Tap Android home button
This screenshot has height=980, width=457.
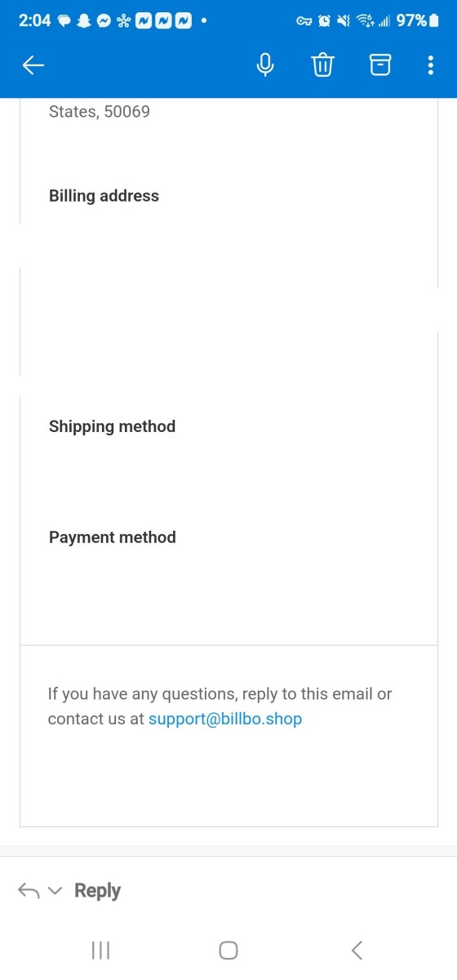click(x=228, y=950)
